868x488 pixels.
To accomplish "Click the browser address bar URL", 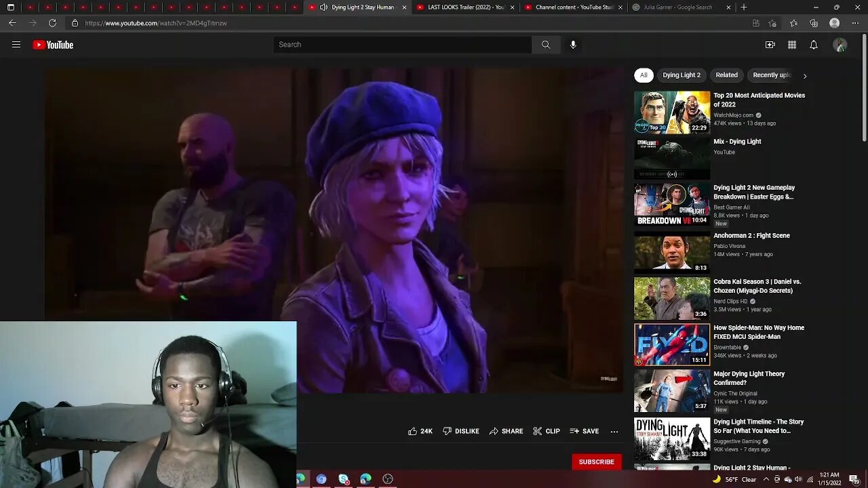I will click(156, 23).
